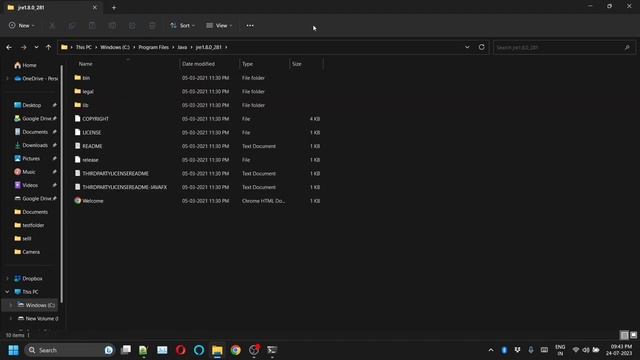Click the Rename icon in toolbar
640x360 pixels.
(112, 25)
